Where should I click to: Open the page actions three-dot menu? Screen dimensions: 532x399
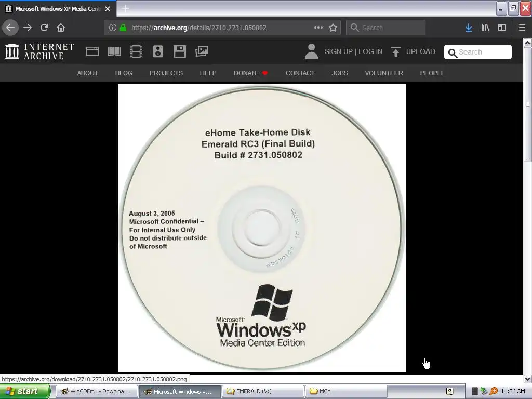click(x=318, y=28)
